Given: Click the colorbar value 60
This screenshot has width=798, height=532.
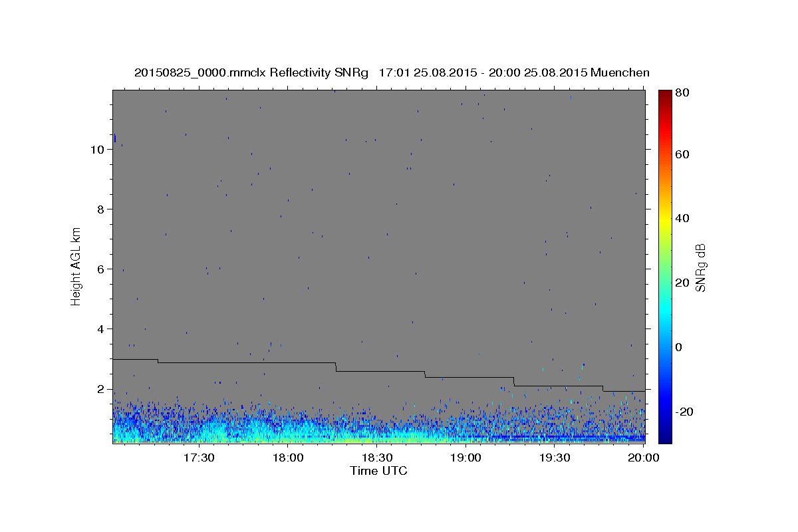Looking at the screenshot, I should point(682,154).
